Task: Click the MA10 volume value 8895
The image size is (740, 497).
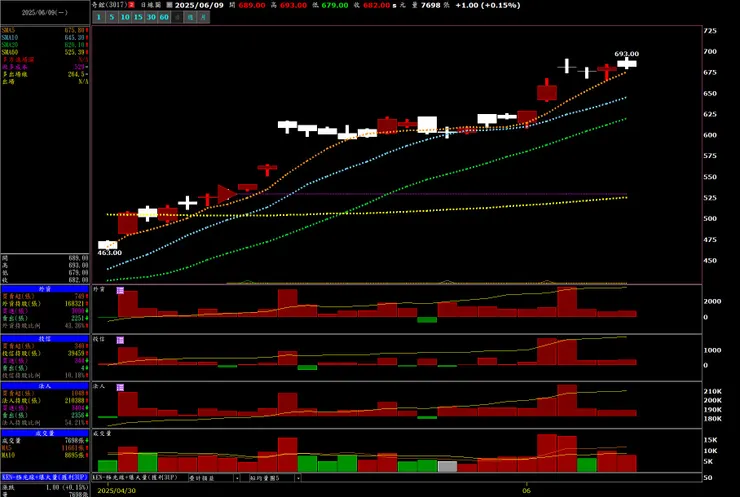Action: coord(74,455)
